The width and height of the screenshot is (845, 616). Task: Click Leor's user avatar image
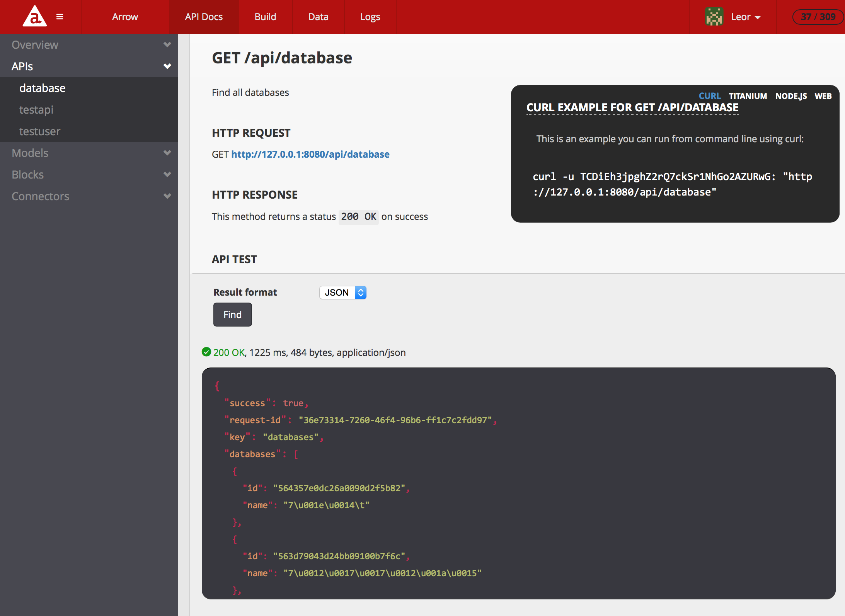click(714, 17)
